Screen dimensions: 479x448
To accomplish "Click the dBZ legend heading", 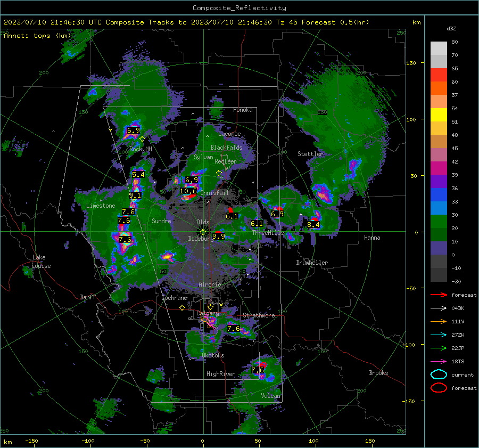I will tap(451, 28).
